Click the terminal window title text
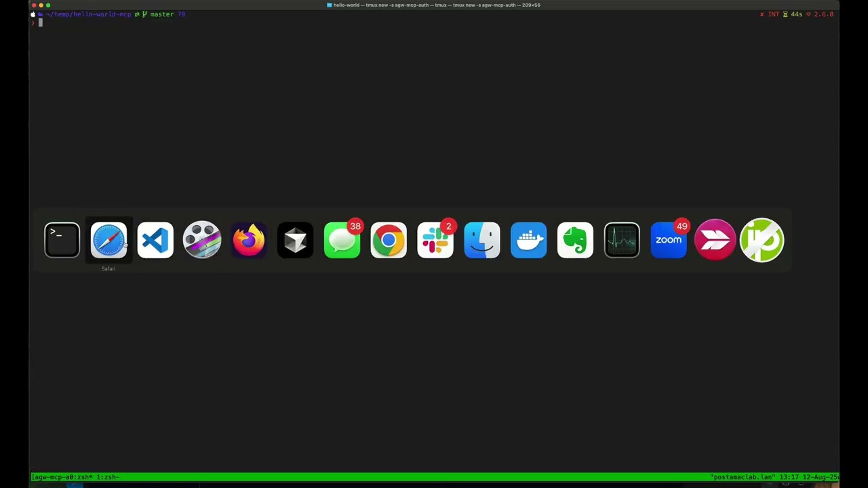The width and height of the screenshot is (868, 488). [437, 5]
